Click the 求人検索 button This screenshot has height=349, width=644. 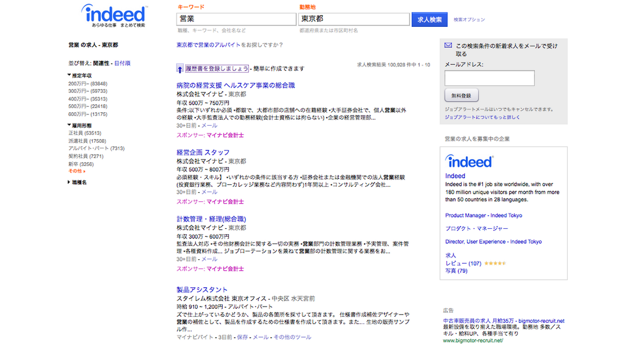click(429, 19)
